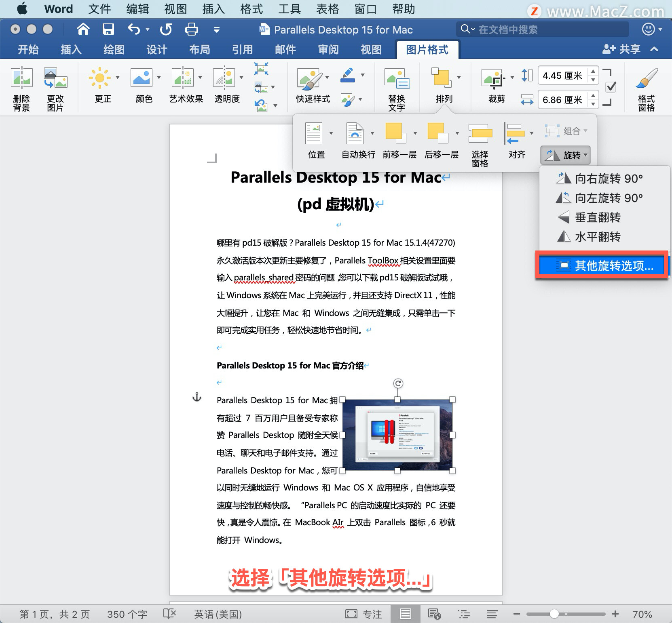This screenshot has height=623, width=672.
Task: Open the Artistic Effects dropdown arrow
Action: coord(200,77)
